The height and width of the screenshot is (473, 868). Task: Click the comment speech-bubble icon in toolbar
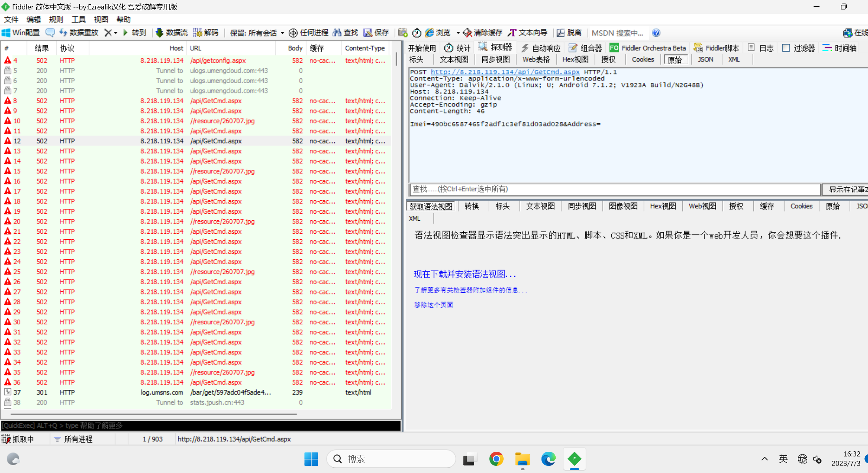50,33
